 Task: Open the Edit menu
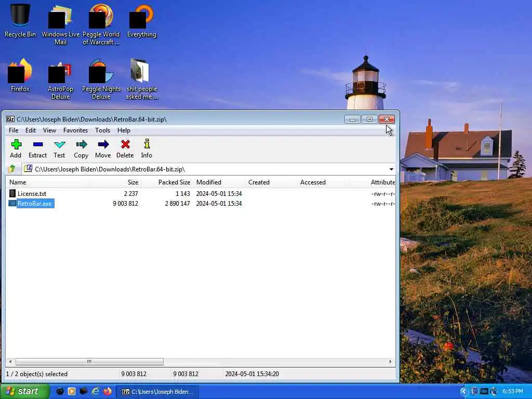click(x=31, y=130)
